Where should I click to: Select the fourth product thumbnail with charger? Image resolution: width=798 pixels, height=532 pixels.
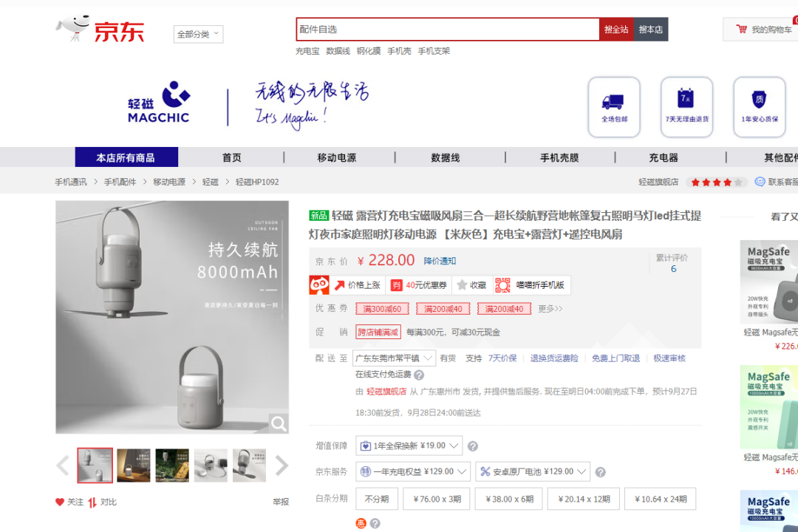pos(211,465)
